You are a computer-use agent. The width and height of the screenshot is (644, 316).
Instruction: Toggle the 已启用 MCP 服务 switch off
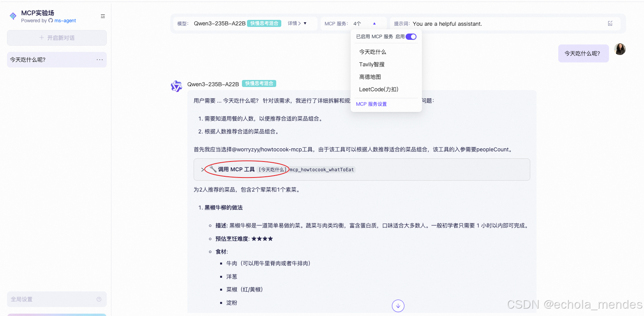point(411,37)
